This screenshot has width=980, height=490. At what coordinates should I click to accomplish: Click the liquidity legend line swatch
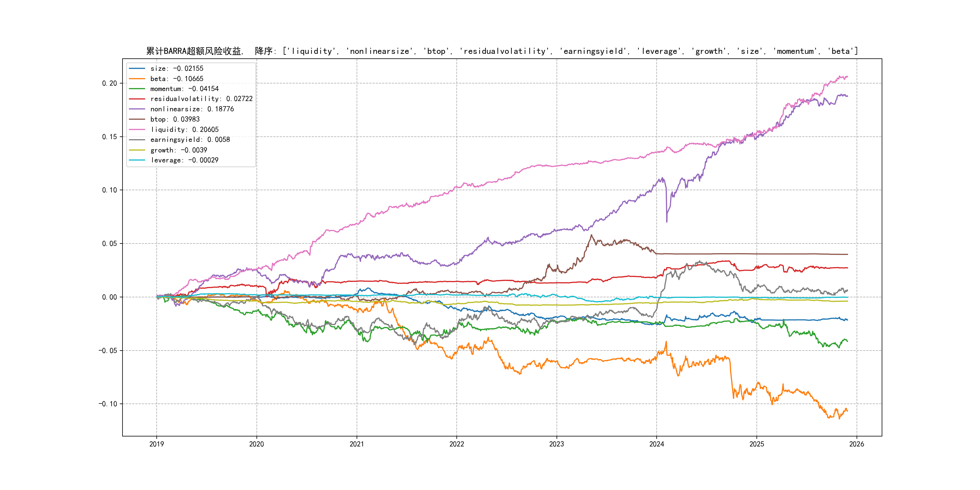click(137, 130)
